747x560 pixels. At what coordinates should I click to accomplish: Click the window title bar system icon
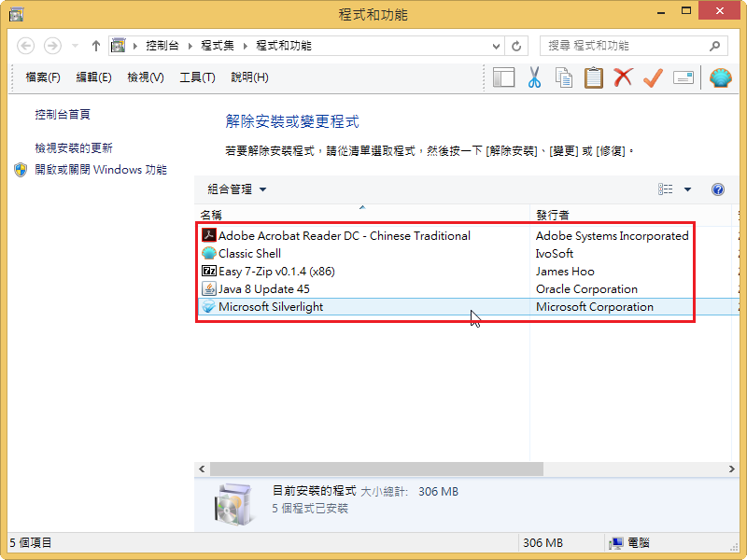click(16, 14)
